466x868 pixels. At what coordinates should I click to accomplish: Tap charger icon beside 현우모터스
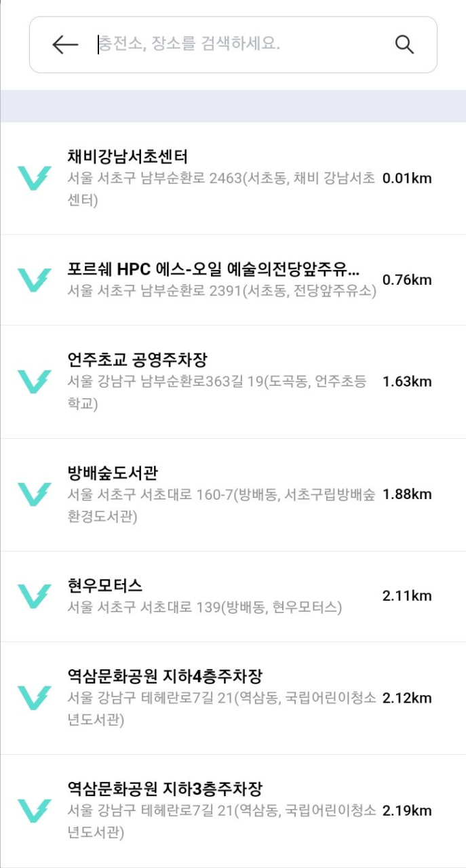click(x=34, y=596)
